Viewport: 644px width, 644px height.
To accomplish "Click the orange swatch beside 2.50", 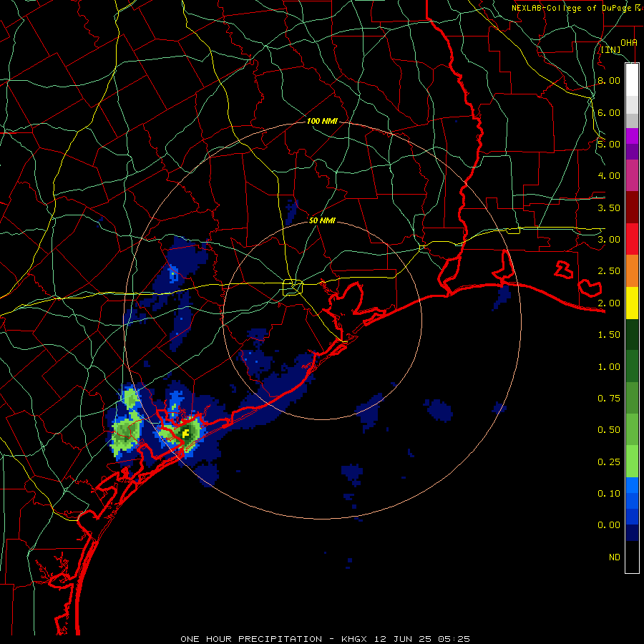I will click(632, 270).
